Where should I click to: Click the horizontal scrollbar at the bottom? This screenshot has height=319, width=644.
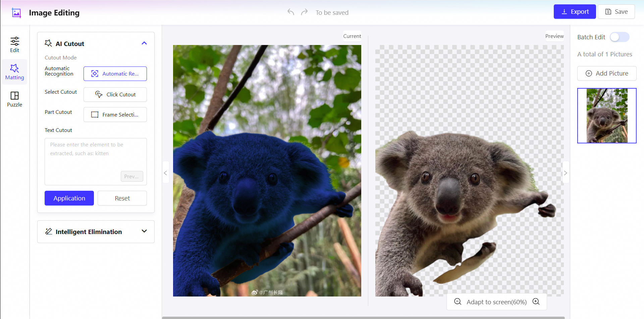[x=363, y=318]
